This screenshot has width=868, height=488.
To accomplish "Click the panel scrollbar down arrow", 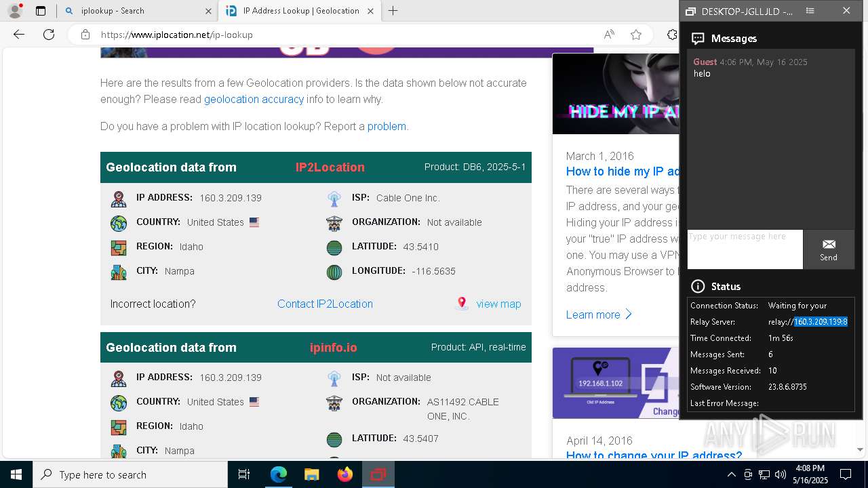I will [861, 450].
